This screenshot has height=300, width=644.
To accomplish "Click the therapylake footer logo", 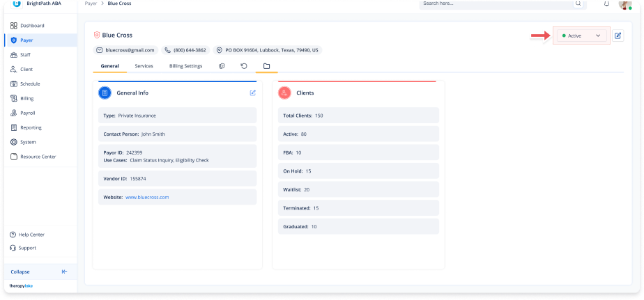I will click(21, 286).
